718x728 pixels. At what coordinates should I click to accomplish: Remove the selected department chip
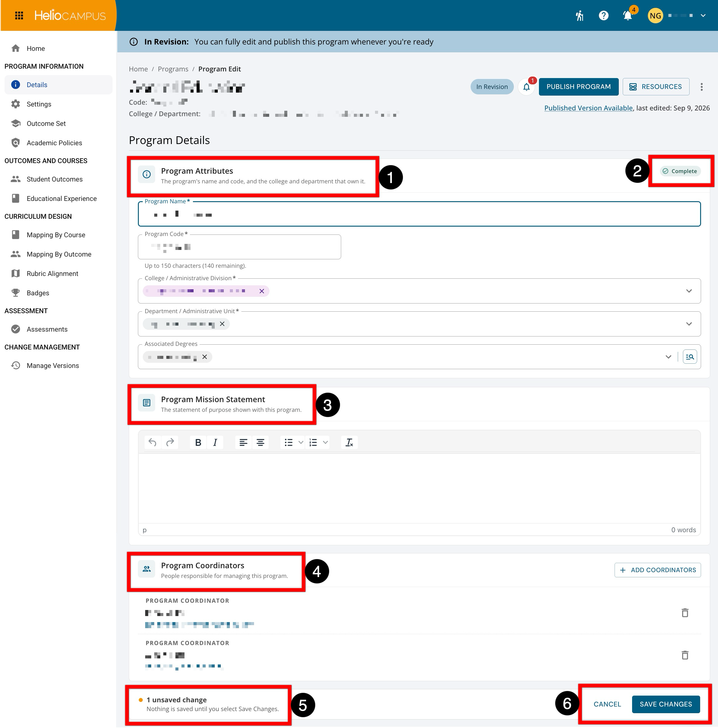[x=222, y=324]
